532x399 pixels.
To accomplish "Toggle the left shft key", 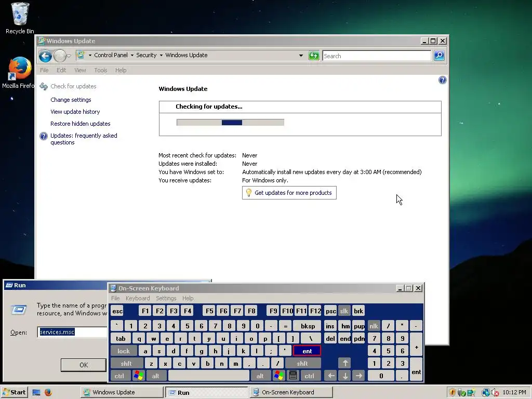I will coord(127,363).
